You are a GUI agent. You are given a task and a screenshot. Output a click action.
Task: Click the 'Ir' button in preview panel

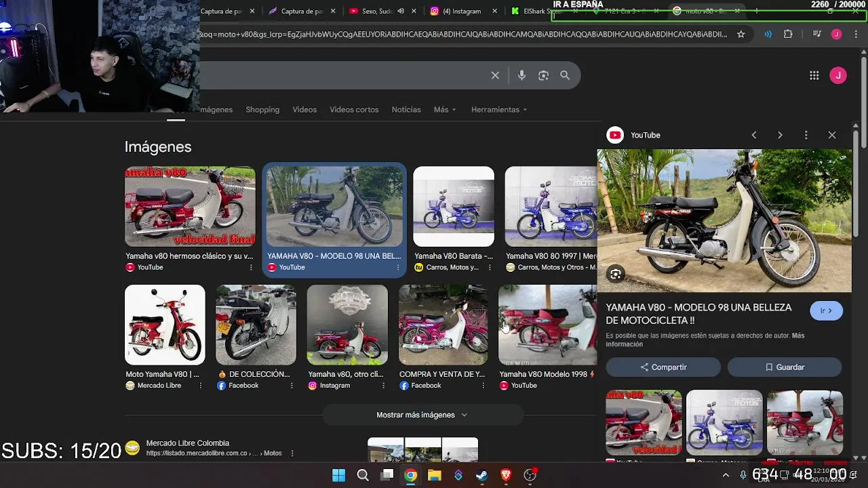[826, 310]
